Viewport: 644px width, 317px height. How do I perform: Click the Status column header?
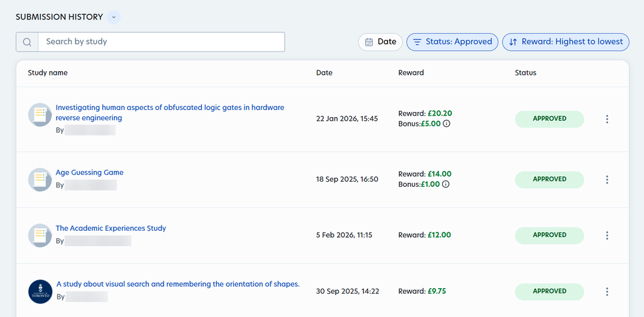(526, 73)
